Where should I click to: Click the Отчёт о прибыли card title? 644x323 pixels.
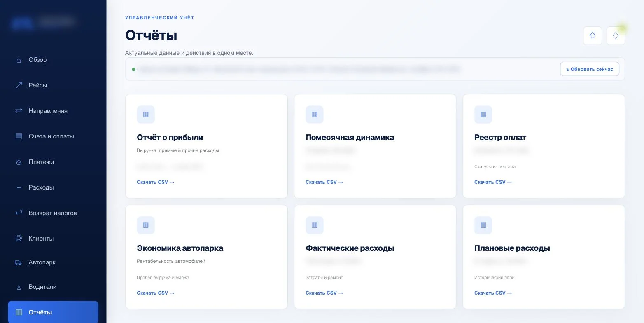click(170, 138)
